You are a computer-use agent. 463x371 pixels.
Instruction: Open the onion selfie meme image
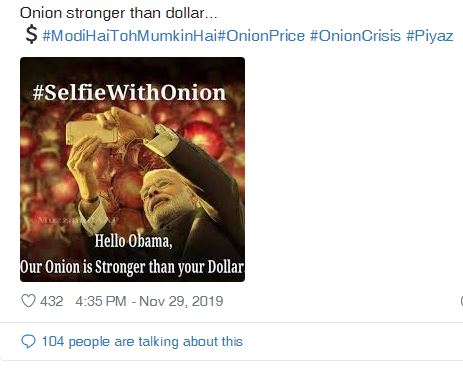pos(132,169)
